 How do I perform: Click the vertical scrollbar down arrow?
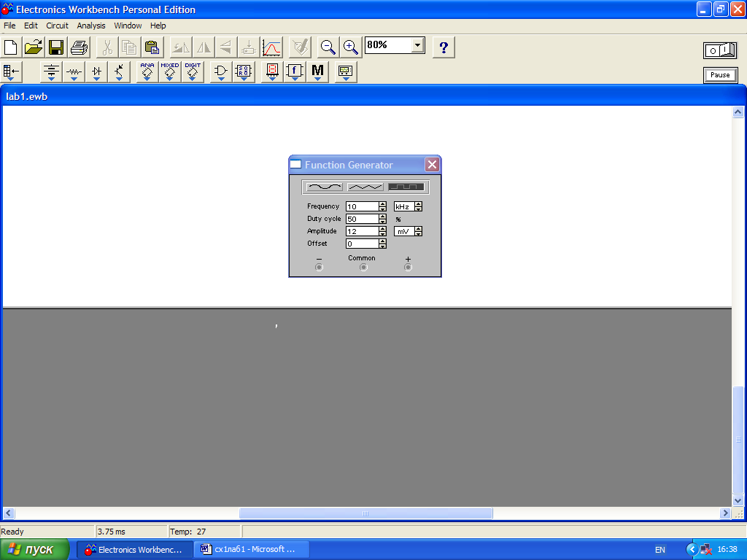click(738, 500)
